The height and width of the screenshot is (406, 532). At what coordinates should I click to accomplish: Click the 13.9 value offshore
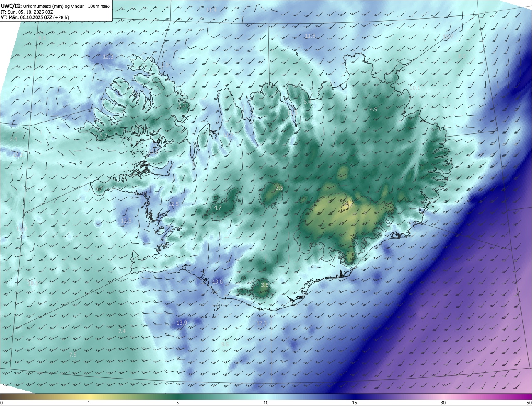point(182,323)
